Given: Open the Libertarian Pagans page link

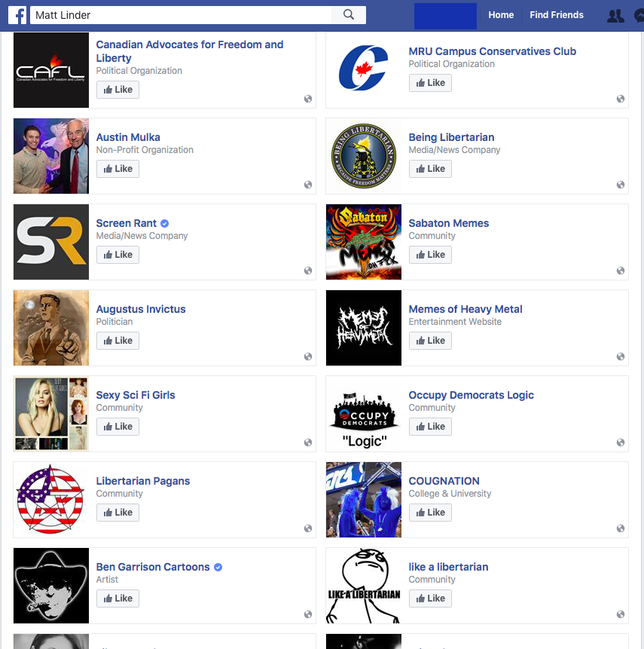Looking at the screenshot, I should coord(142,481).
